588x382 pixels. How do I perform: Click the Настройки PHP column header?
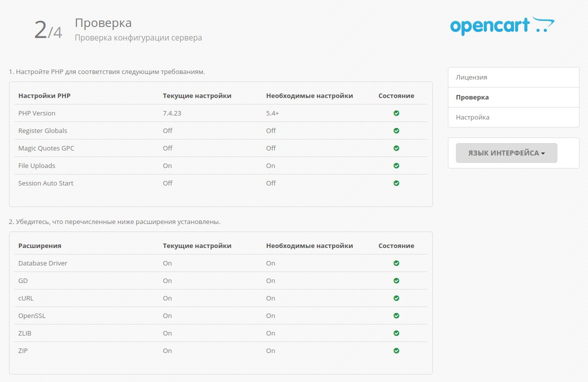pyautogui.click(x=44, y=95)
